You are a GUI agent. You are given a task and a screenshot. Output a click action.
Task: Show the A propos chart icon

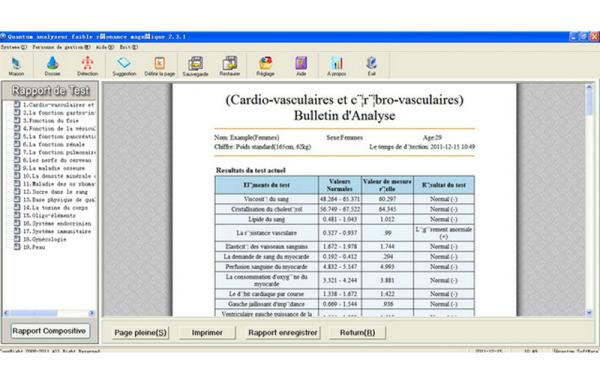coord(337,66)
